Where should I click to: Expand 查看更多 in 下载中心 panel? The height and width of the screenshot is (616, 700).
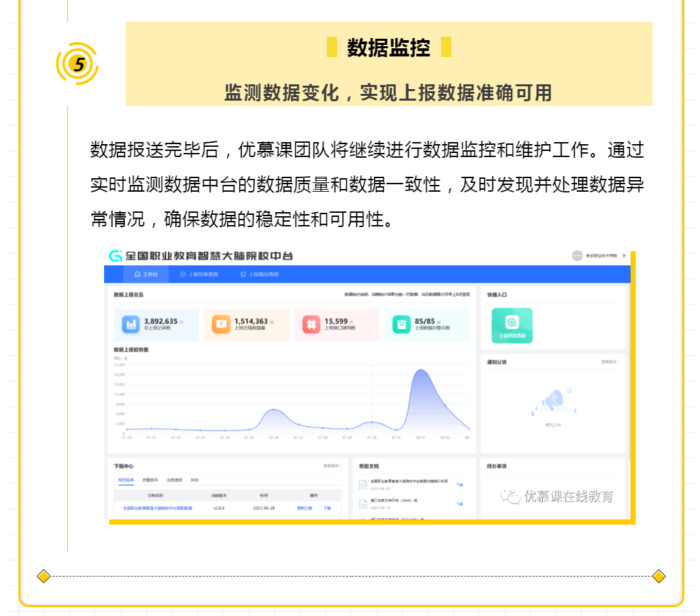click(x=331, y=466)
